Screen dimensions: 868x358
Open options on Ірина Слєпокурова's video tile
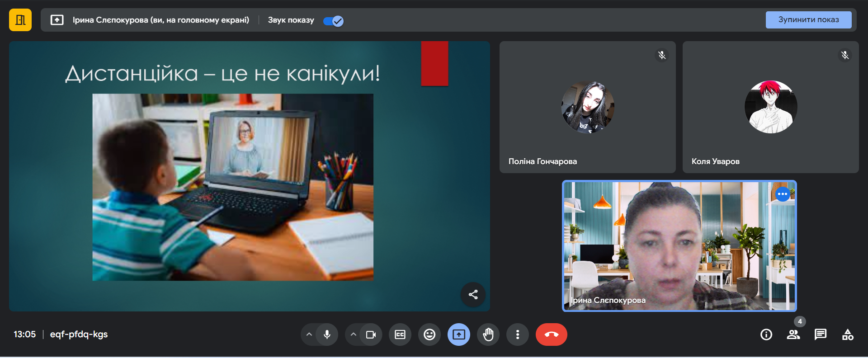coord(783,194)
